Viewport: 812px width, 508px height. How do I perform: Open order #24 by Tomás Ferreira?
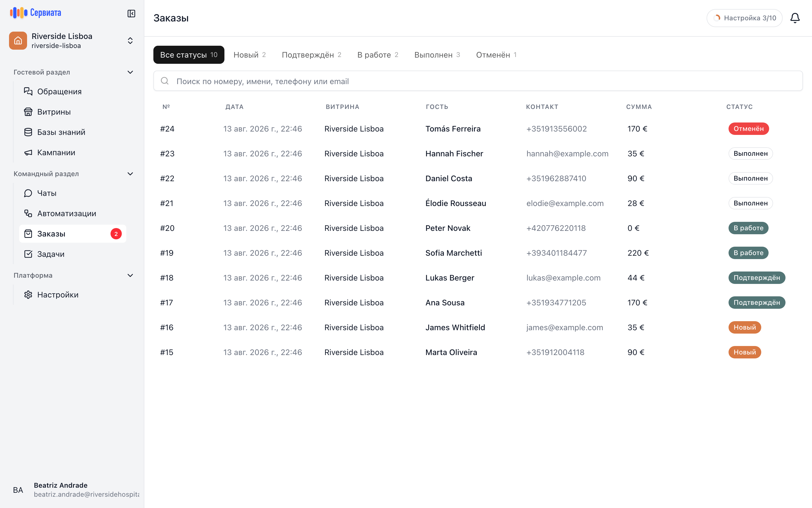478,129
